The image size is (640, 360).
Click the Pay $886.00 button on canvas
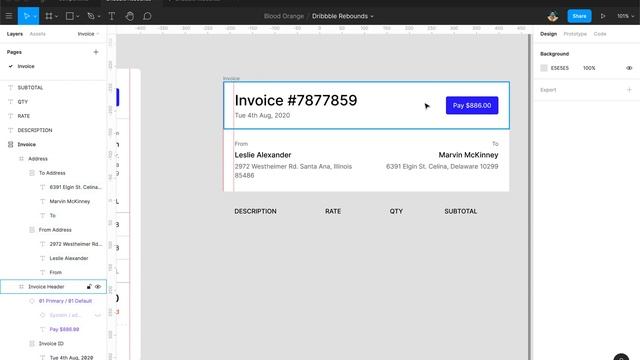click(x=472, y=105)
